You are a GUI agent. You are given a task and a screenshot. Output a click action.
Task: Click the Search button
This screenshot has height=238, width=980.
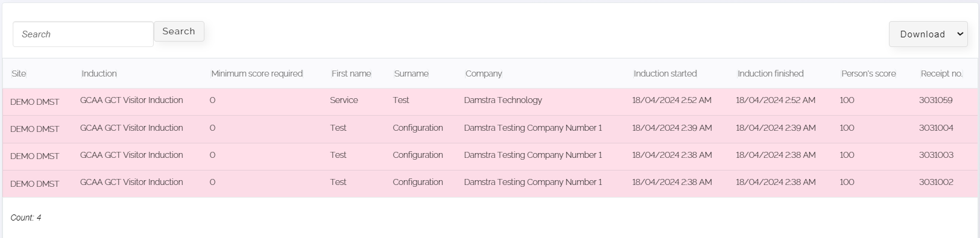(179, 31)
